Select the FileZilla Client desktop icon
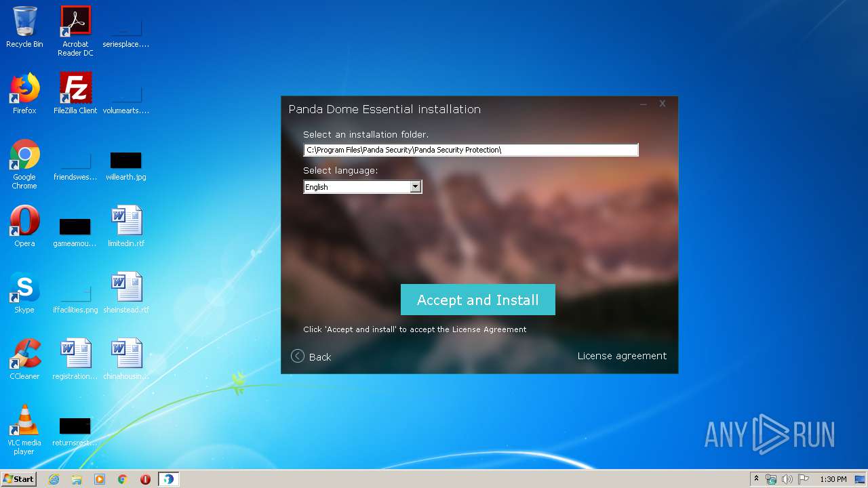Image resolution: width=868 pixels, height=488 pixels. tap(75, 94)
